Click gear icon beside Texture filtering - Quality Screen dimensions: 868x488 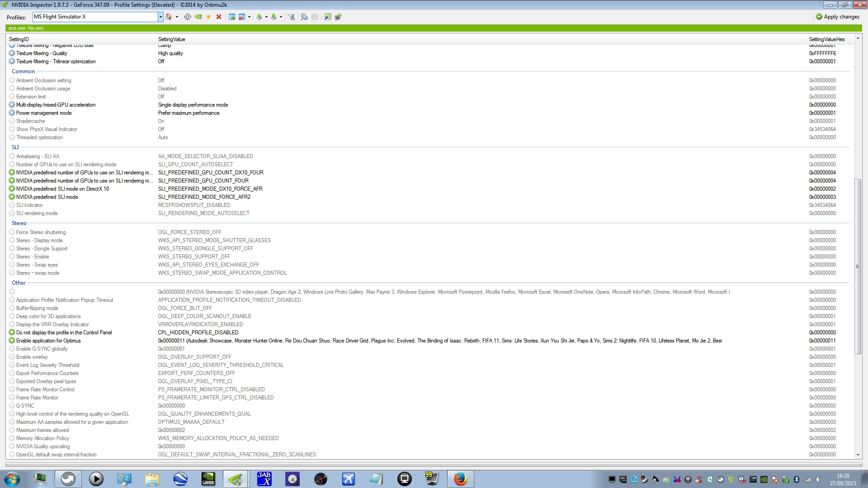[12, 53]
